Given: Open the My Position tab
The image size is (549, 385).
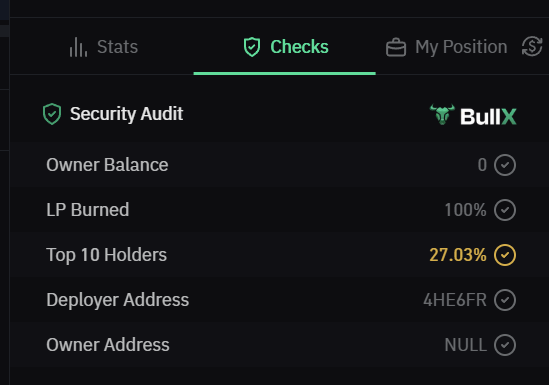Looking at the screenshot, I should (x=446, y=47).
